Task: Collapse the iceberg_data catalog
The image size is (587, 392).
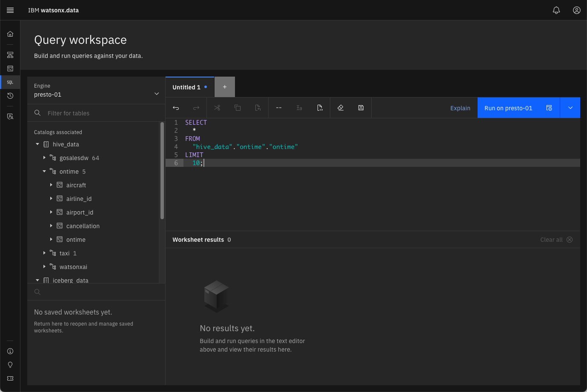Action: pyautogui.click(x=37, y=280)
